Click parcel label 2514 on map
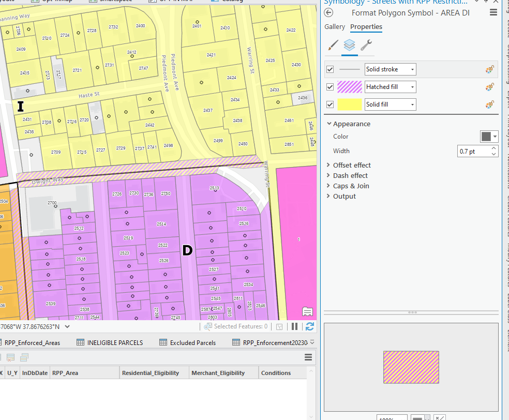 point(161,223)
